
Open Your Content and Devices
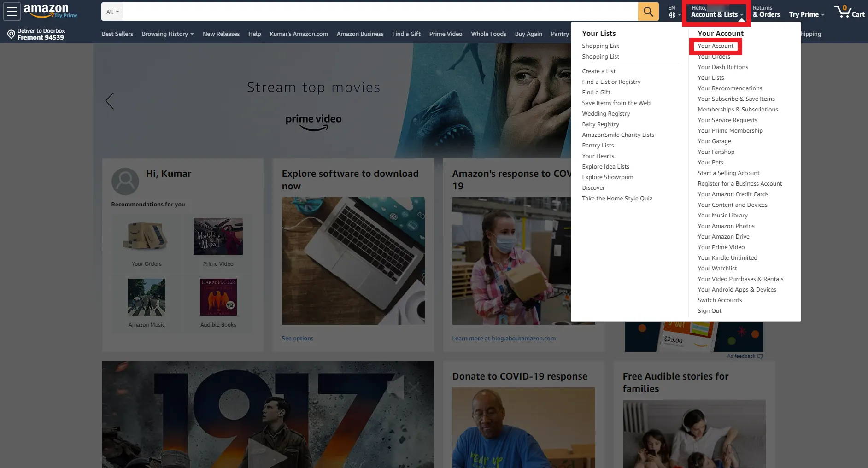pos(732,205)
